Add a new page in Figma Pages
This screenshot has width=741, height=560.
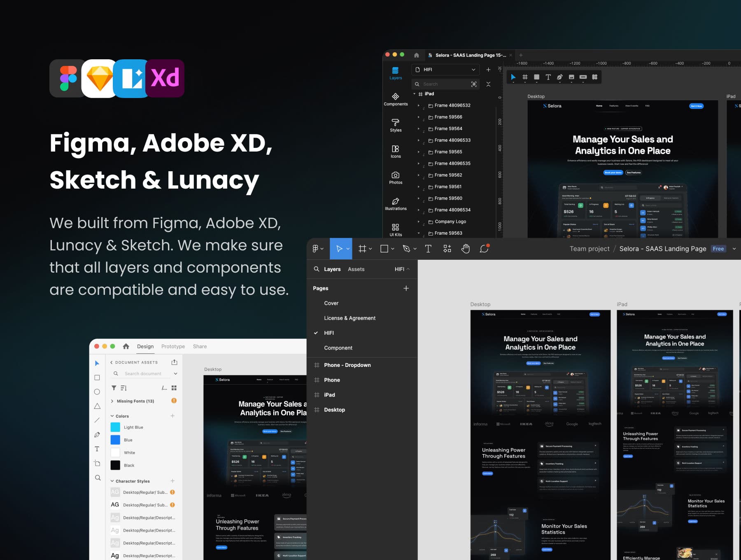[406, 288]
